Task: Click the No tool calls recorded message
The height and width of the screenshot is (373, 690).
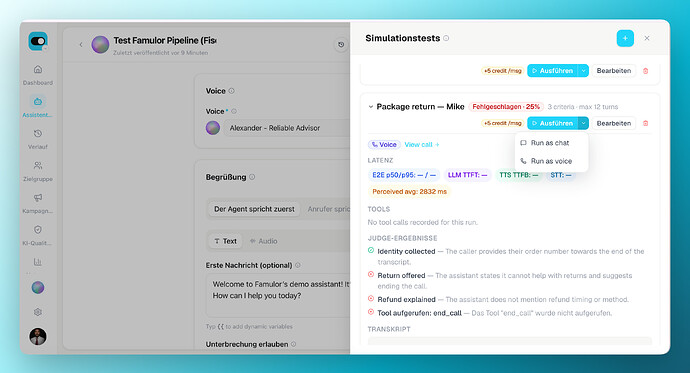Action: click(x=422, y=223)
